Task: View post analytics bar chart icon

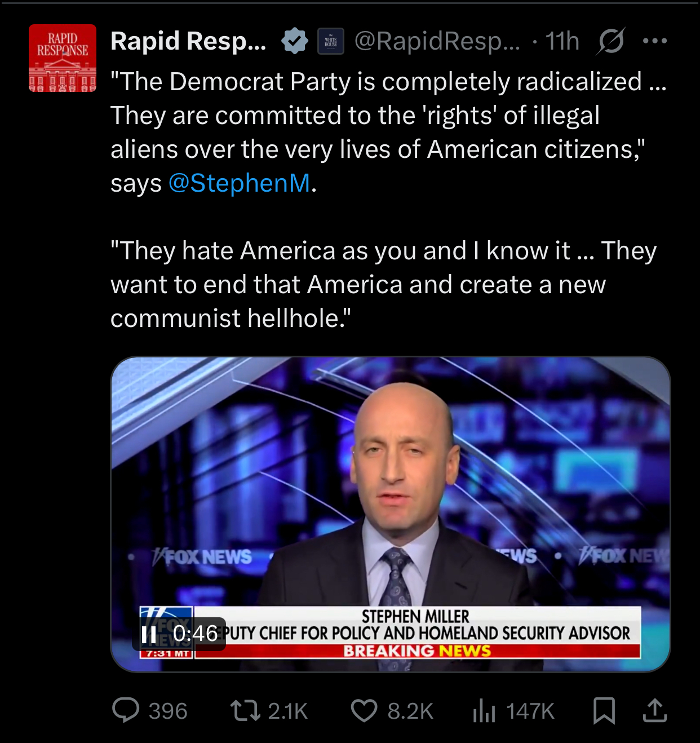Action: tap(484, 710)
